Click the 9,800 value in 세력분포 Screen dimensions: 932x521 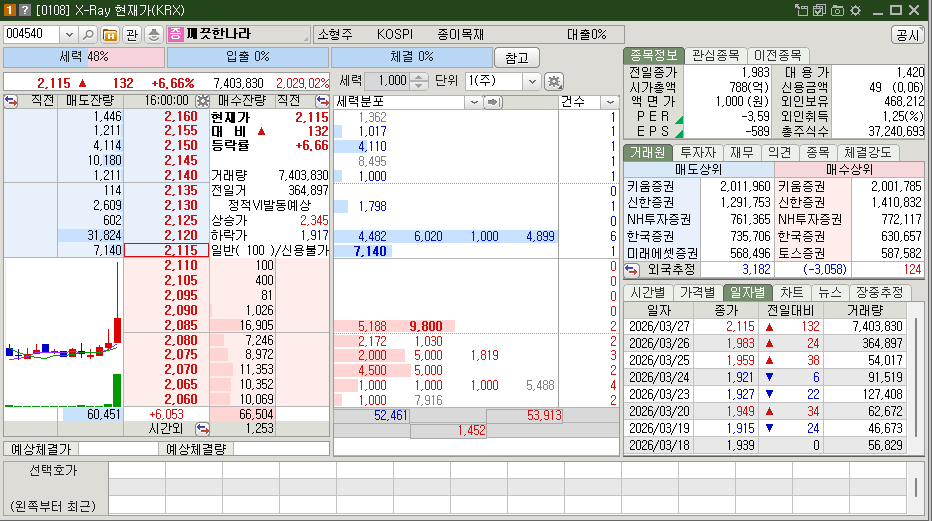pyautogui.click(x=426, y=326)
